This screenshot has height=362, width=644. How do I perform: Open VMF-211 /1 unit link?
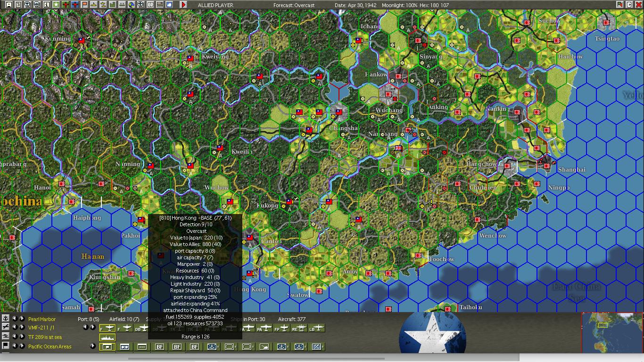(41, 328)
